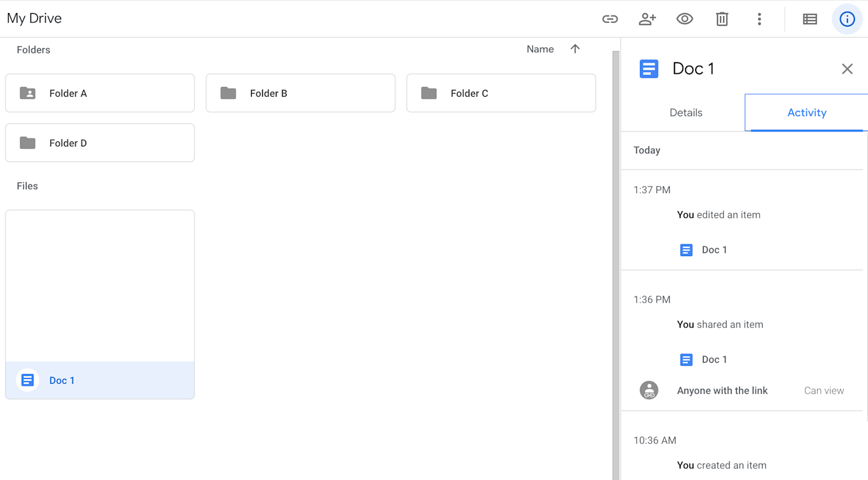Click 'Anyone with the link' text
868x480 pixels.
[x=722, y=391]
